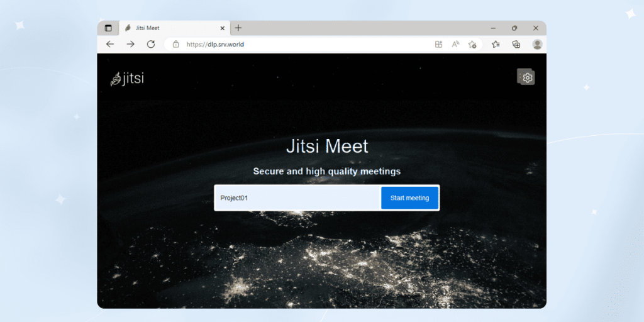
Task: Click the Jitsi Meet heading
Action: (x=327, y=147)
